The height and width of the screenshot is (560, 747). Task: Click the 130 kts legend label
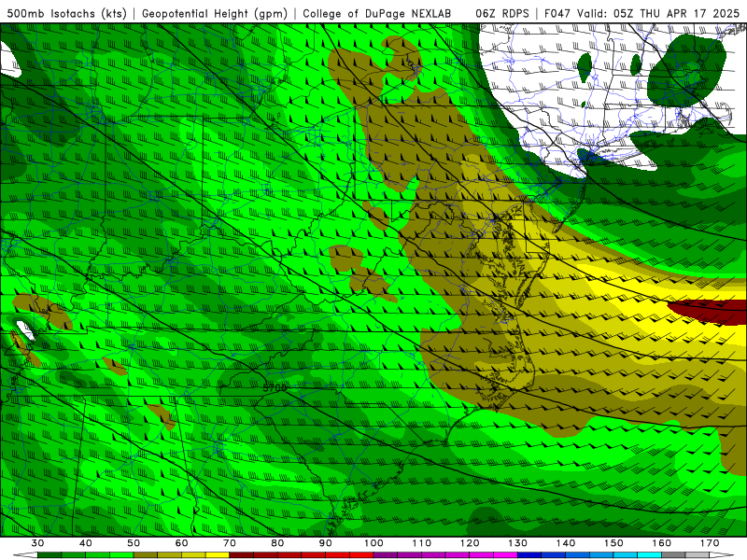[x=518, y=543]
